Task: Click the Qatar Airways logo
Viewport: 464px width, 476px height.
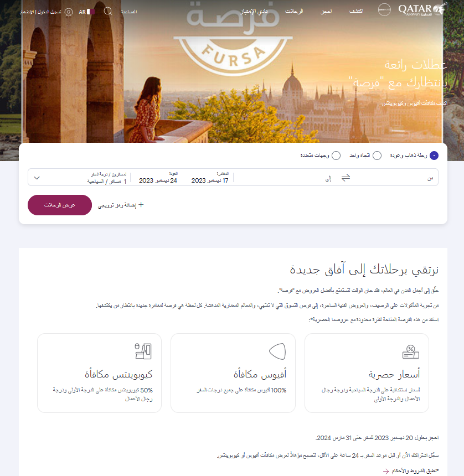Action: (x=422, y=9)
